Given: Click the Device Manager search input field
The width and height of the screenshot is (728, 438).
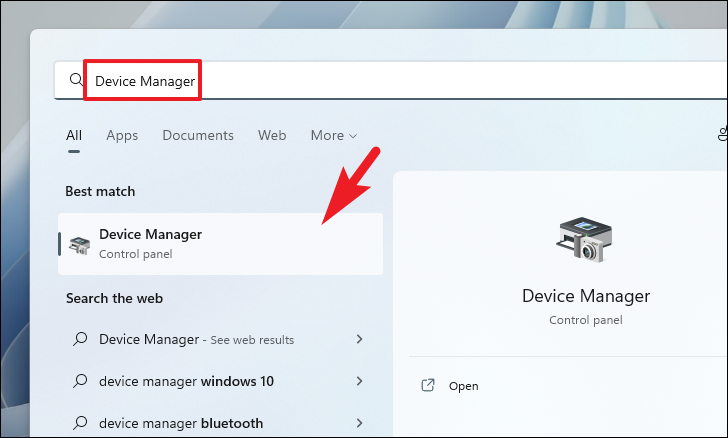Looking at the screenshot, I should [390, 80].
